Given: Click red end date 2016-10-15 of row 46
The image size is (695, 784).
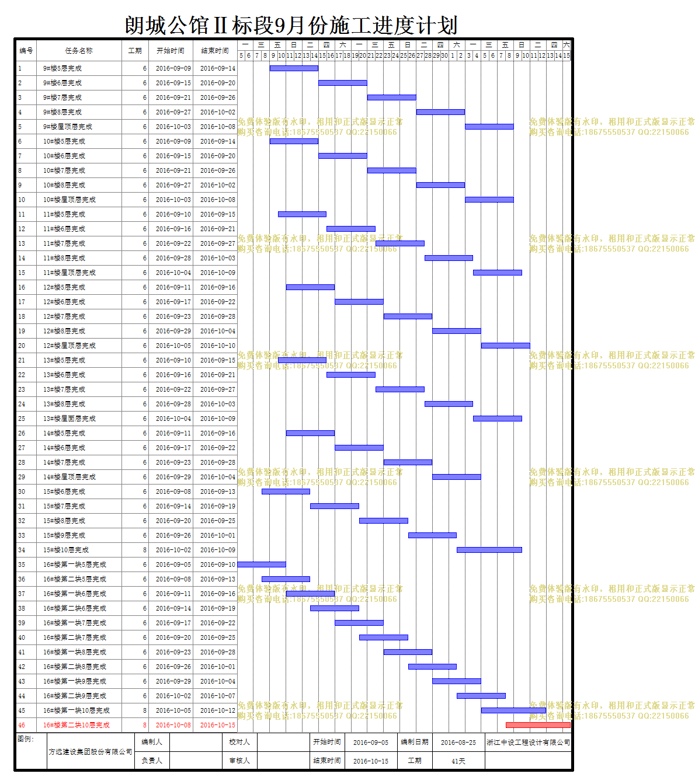Looking at the screenshot, I should tap(218, 725).
